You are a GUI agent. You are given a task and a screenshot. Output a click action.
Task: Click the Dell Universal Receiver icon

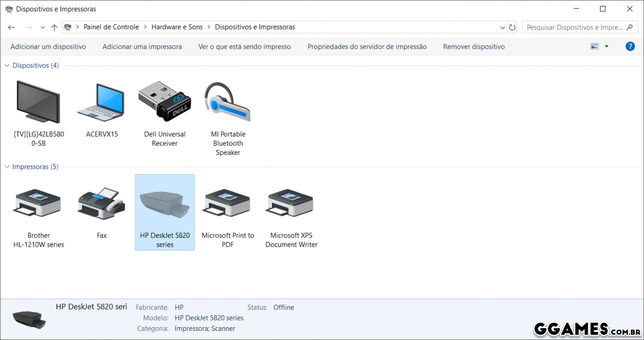click(165, 102)
